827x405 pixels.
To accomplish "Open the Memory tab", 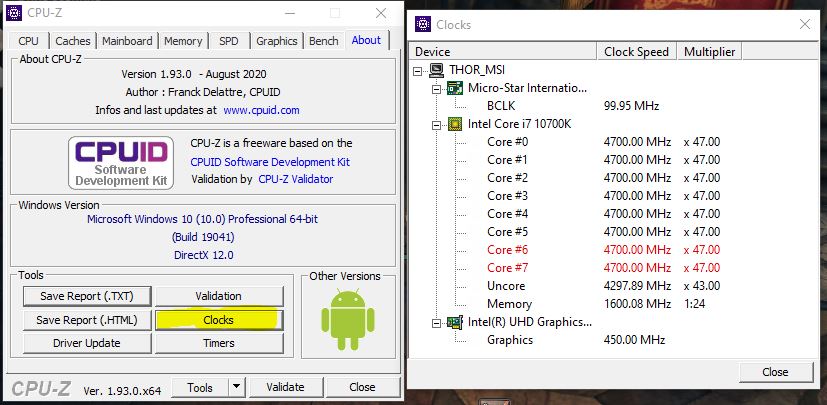I will click(x=183, y=41).
